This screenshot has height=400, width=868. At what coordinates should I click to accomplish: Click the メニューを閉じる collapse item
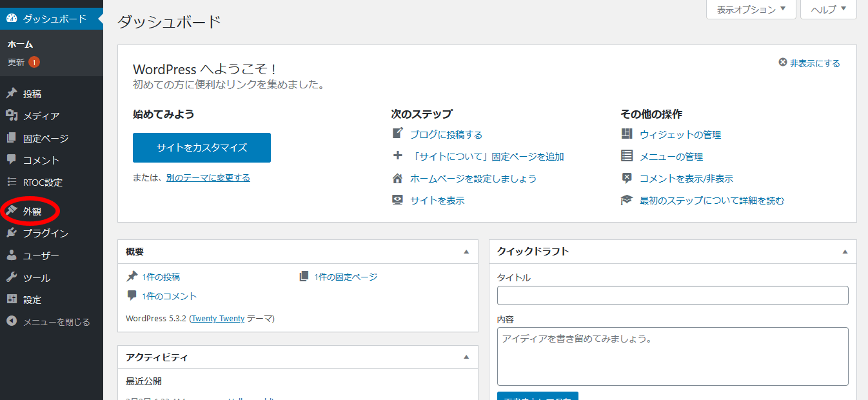[x=52, y=321]
